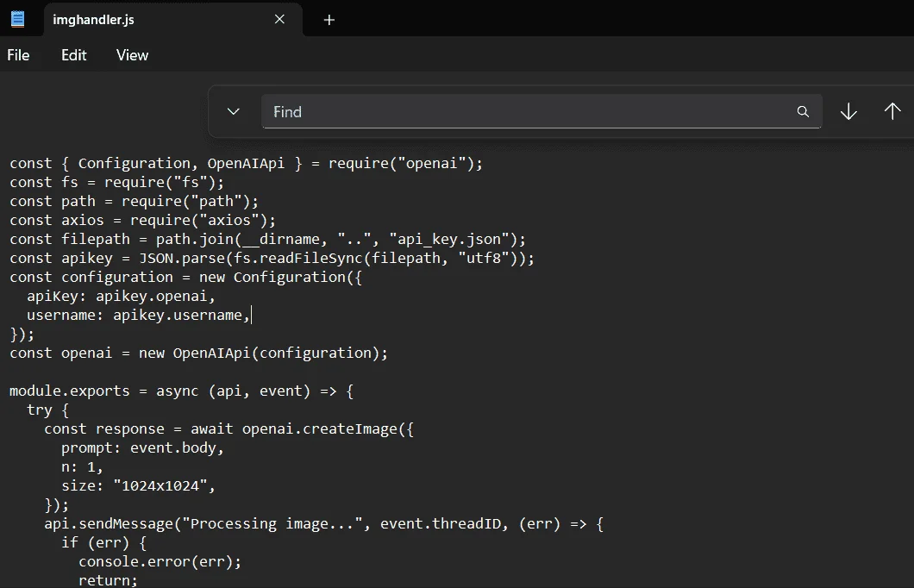Click the 'return;' line
The image size is (914, 588).
108,580
